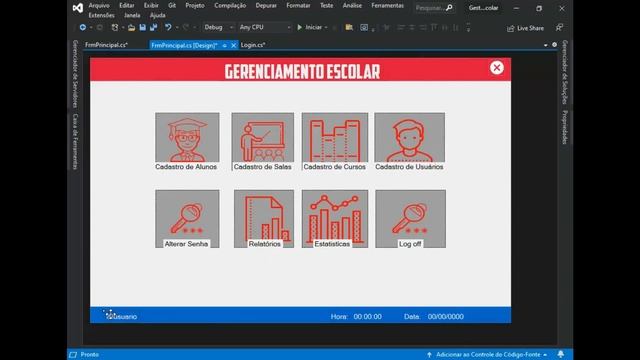Open the Depurar menu

tap(266, 6)
